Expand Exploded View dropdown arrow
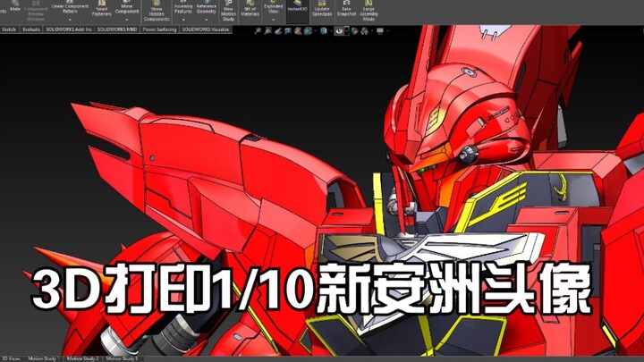Image resolution: width=644 pixels, height=362 pixels. pos(273,20)
